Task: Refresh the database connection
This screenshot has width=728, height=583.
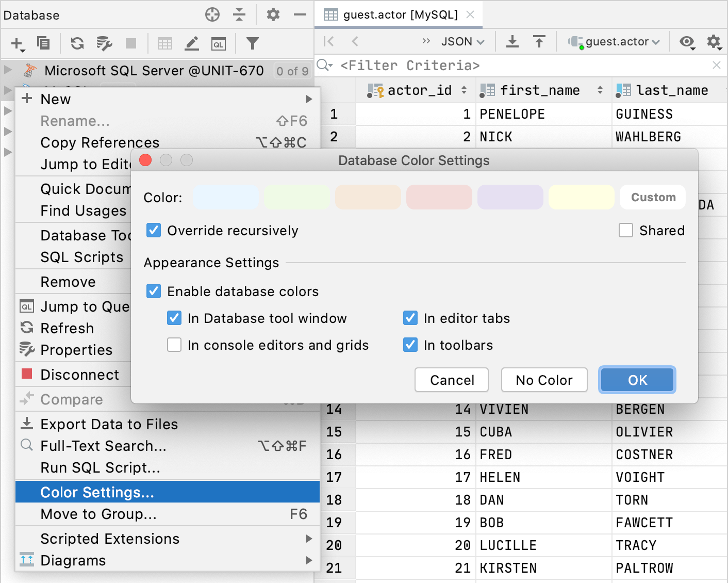Action: 77,43
